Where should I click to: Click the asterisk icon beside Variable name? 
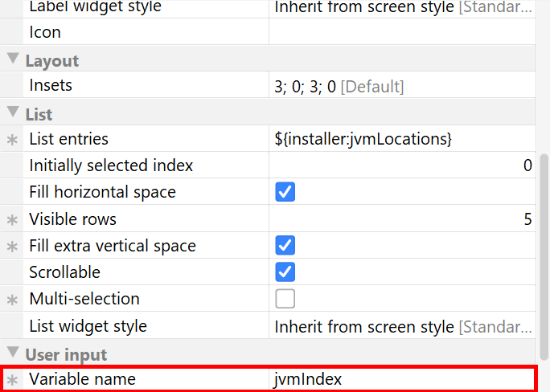tap(12, 380)
